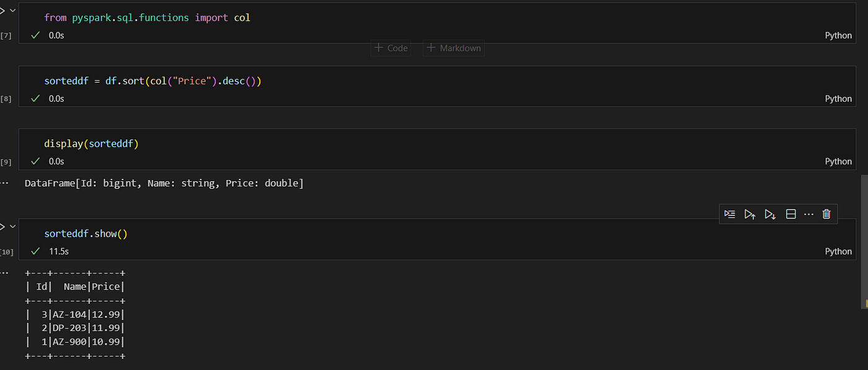
Task: Add a new Code cell
Action: [x=391, y=48]
